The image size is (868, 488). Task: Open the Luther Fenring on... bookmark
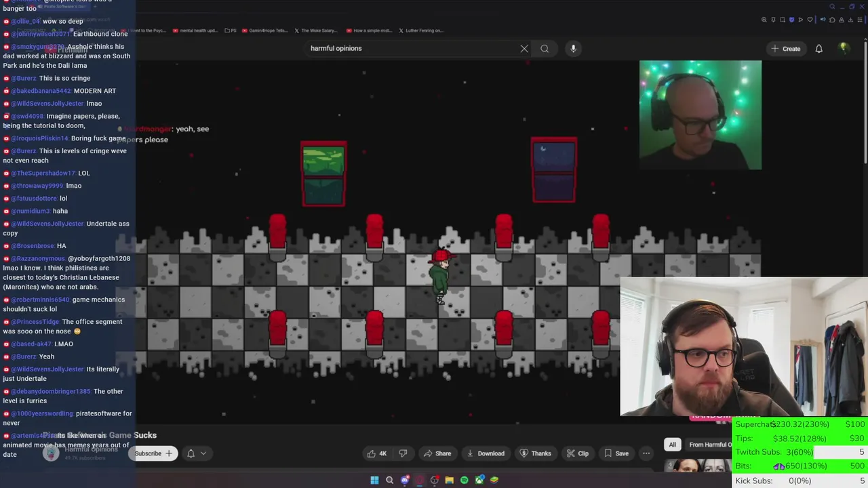tap(420, 30)
